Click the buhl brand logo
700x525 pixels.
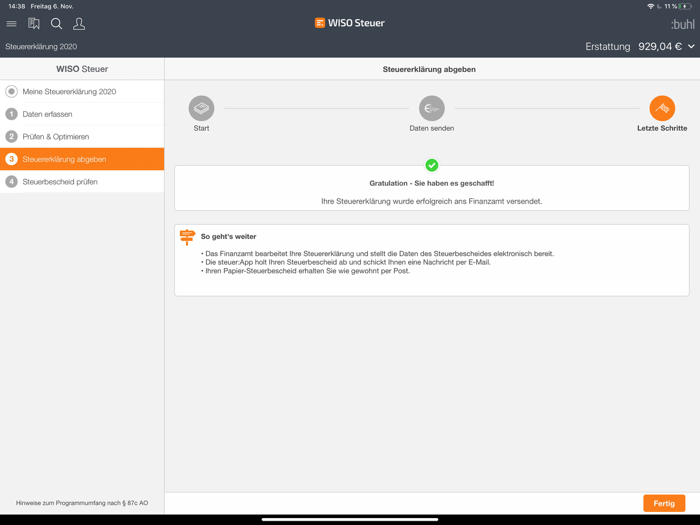pyautogui.click(x=682, y=24)
